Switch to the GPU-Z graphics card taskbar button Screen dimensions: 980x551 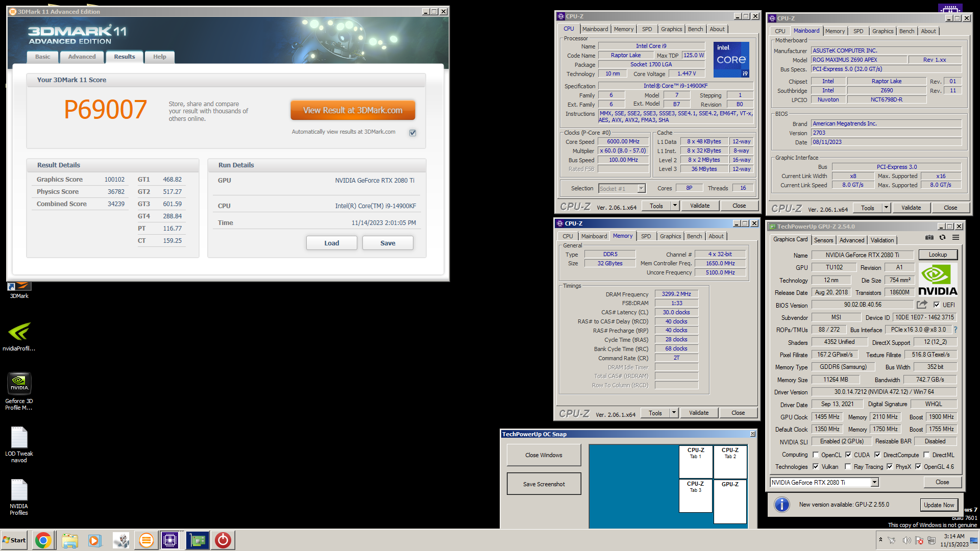198,540
